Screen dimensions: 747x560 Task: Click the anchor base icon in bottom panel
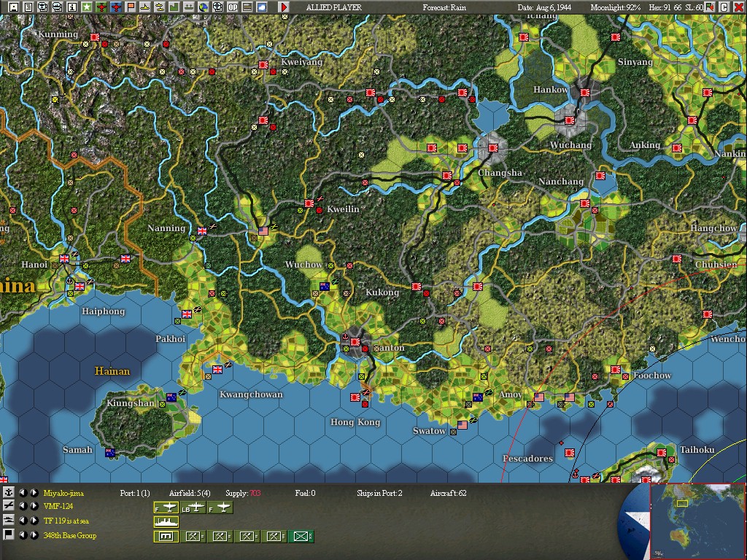[9, 492]
